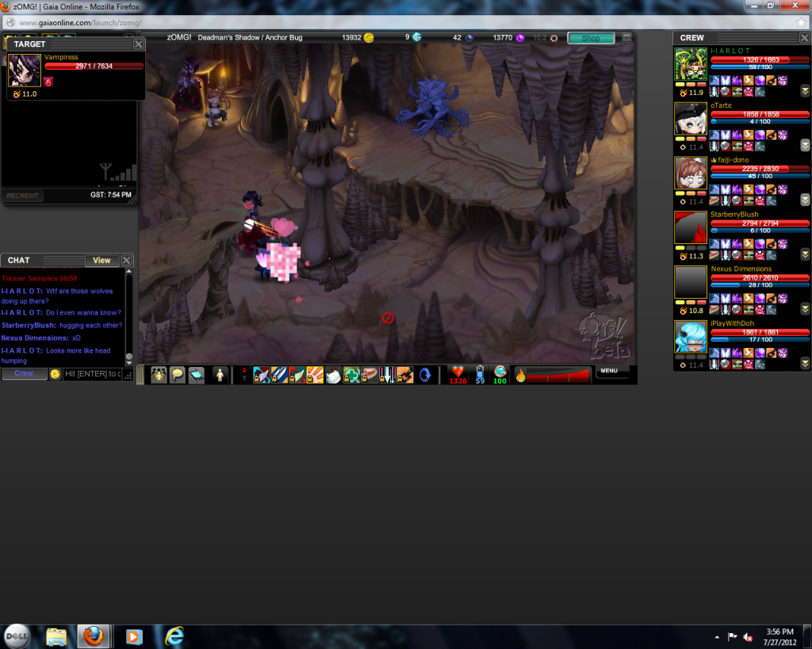The width and height of the screenshot is (812, 649).
Task: Click the blue shadow creature in cave
Action: tap(432, 108)
